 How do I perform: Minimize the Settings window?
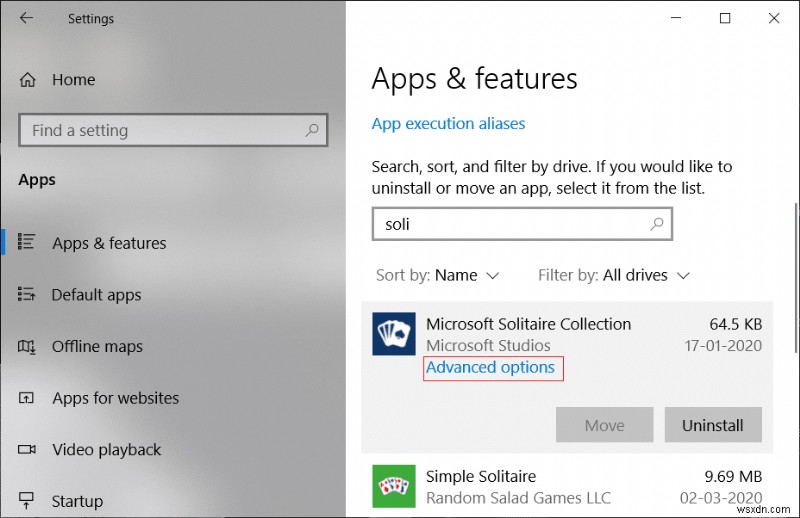(x=676, y=18)
